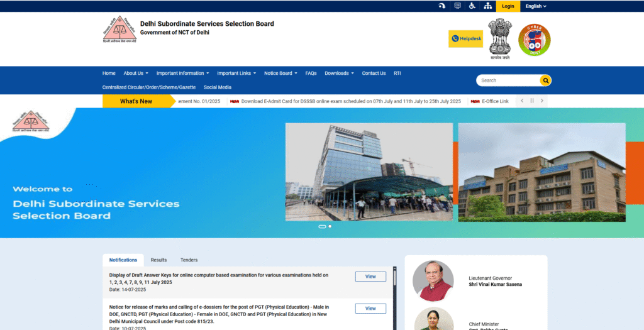Viewport: 644px width, 330px height.
Task: Expand the Notice Board menu
Action: click(280, 73)
